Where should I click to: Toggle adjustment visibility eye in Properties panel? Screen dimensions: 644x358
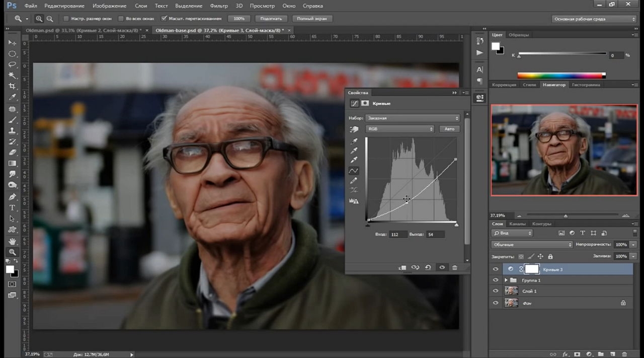click(442, 267)
